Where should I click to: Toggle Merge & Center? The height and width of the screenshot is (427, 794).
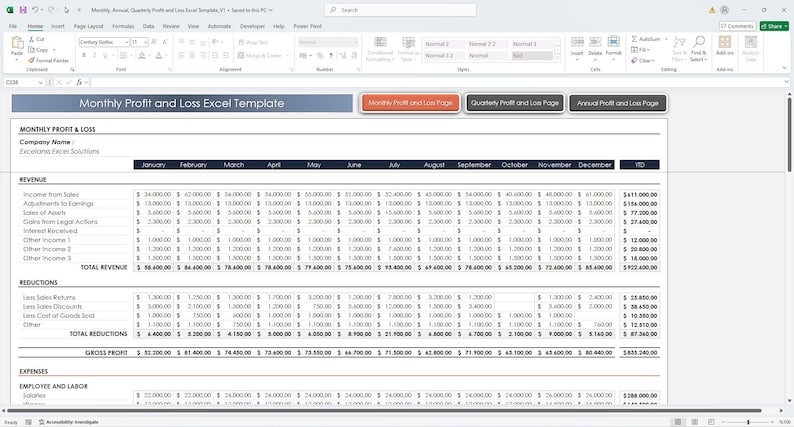coord(259,55)
